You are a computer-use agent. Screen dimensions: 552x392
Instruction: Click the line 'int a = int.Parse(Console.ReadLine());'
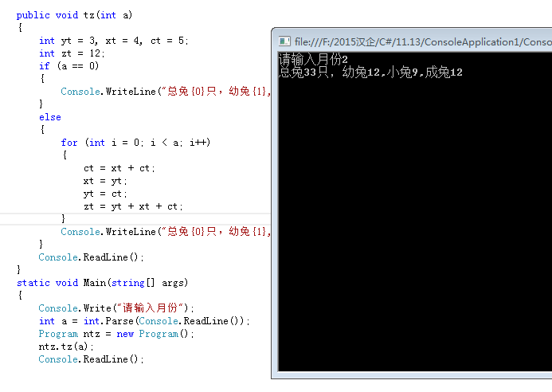pos(144,321)
